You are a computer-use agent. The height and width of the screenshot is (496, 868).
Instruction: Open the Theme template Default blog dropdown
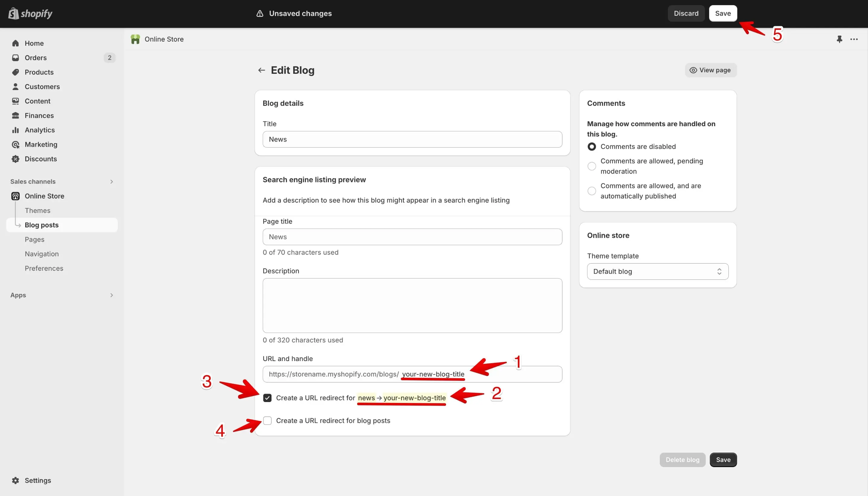pos(658,272)
